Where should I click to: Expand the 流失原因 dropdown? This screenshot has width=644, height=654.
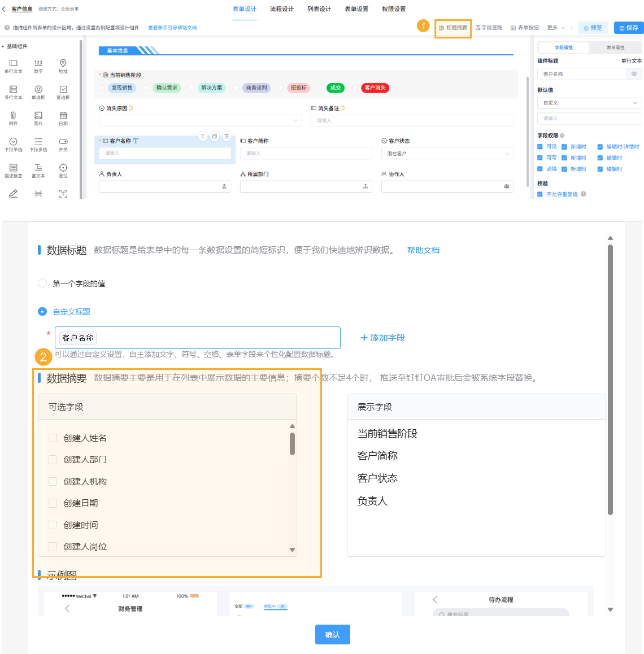point(199,120)
